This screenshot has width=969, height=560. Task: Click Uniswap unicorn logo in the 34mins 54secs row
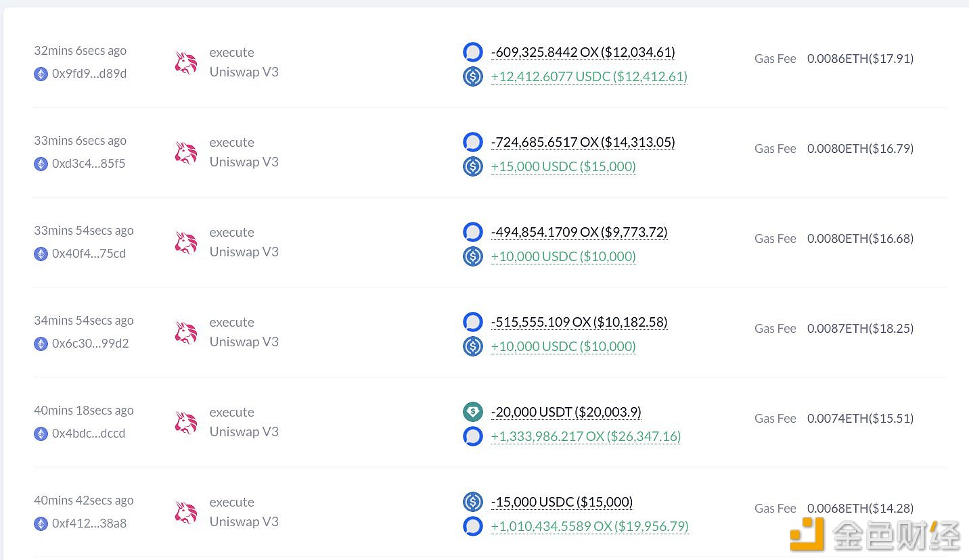click(x=186, y=333)
